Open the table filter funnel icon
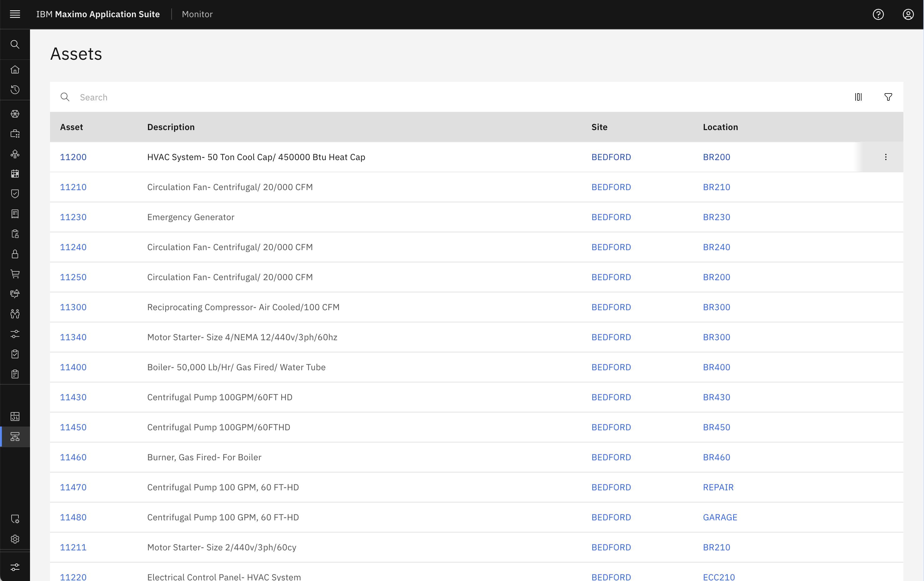924x581 pixels. point(888,97)
